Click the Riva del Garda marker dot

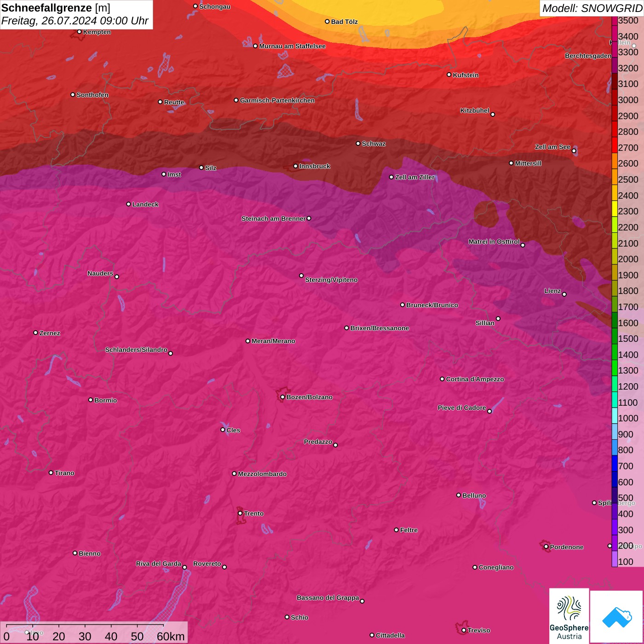click(x=184, y=567)
